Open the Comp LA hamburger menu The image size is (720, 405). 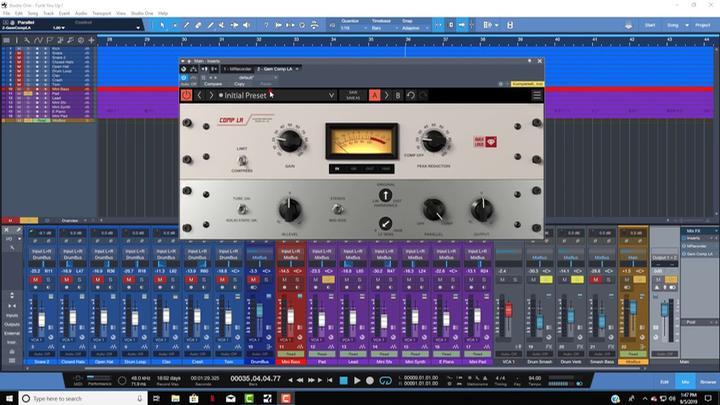tap(536, 95)
